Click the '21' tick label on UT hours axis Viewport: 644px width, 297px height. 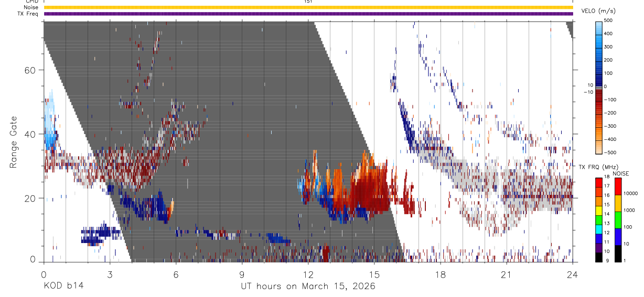[x=507, y=274]
